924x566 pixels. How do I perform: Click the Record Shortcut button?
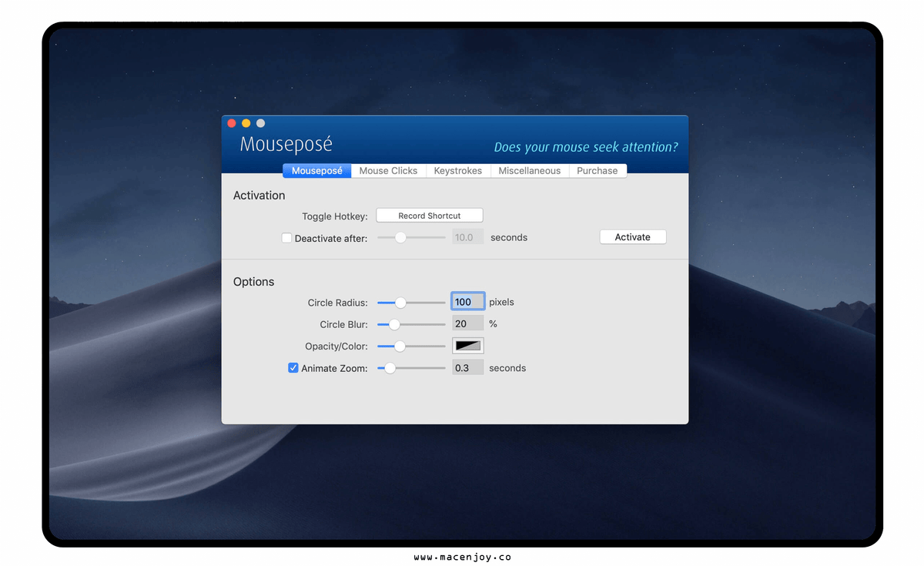[x=429, y=216]
